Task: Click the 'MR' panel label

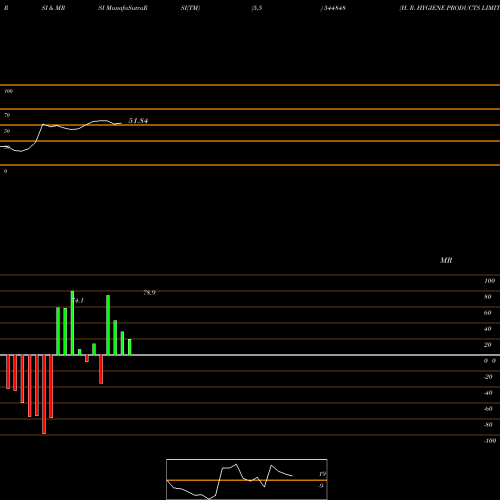Action: [446, 260]
